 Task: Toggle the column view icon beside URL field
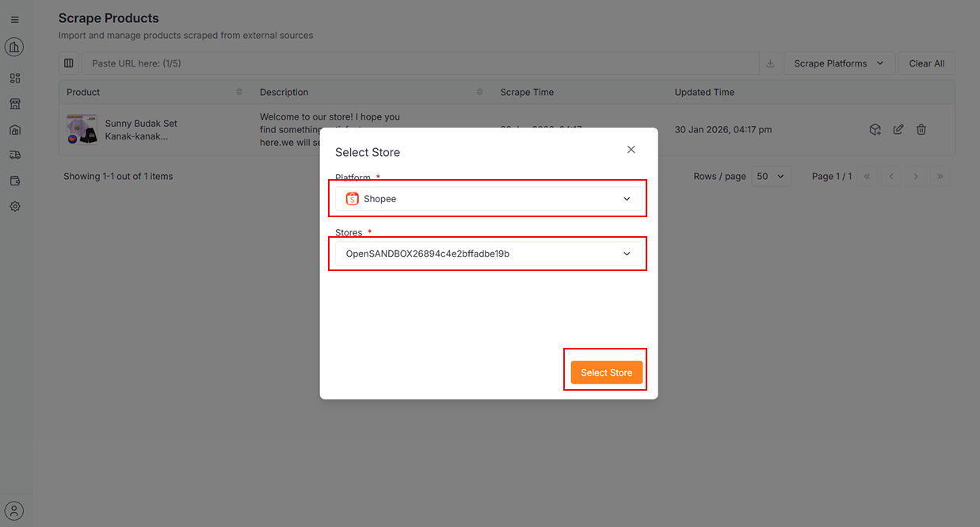[x=69, y=63]
